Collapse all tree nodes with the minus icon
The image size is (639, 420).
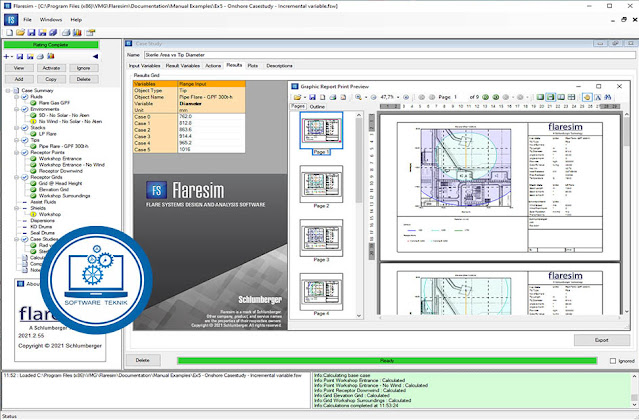point(11,57)
